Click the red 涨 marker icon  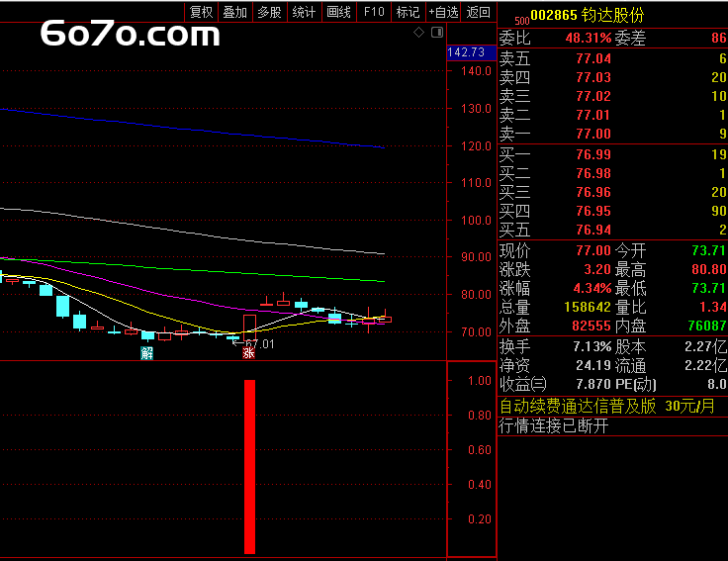249,353
